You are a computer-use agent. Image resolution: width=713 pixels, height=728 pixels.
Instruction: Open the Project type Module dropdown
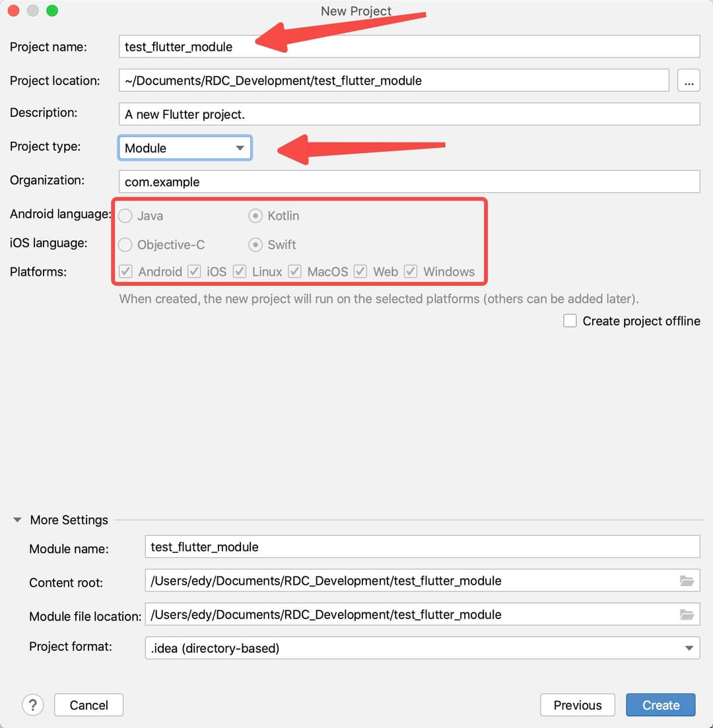point(185,148)
